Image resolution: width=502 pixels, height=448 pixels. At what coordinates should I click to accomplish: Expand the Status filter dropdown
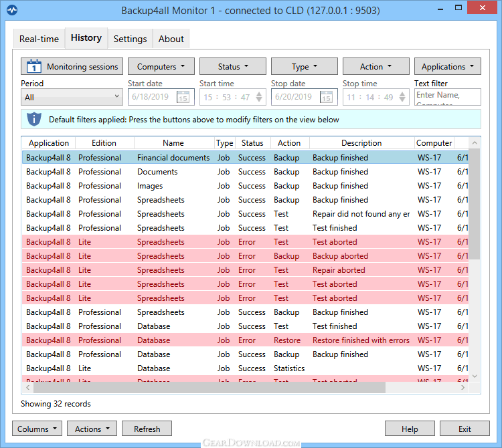233,66
